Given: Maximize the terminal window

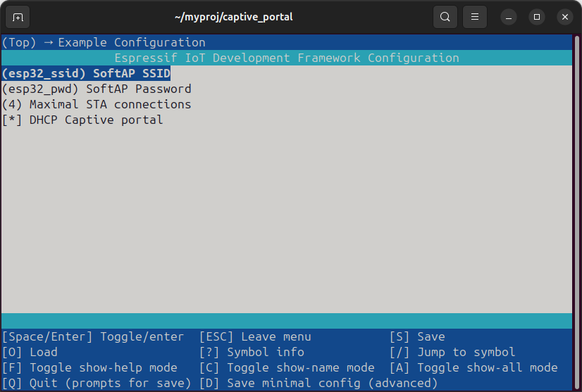Looking at the screenshot, I should 537,17.
